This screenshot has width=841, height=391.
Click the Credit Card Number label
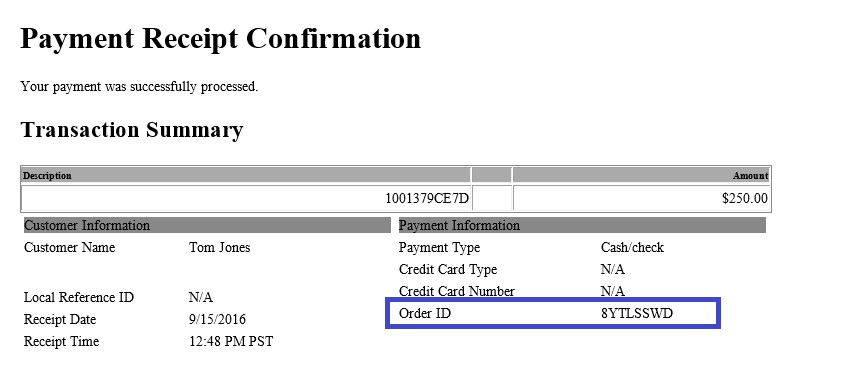point(456,291)
